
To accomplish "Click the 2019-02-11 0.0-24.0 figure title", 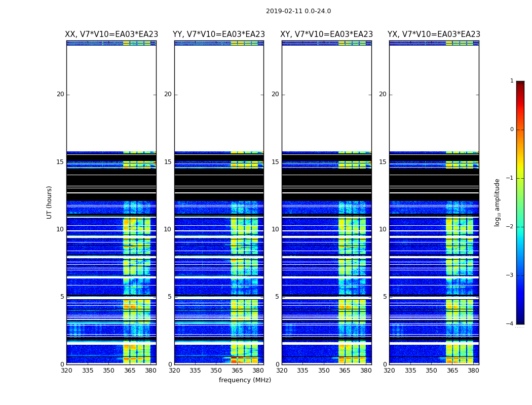I will click(x=298, y=11).
